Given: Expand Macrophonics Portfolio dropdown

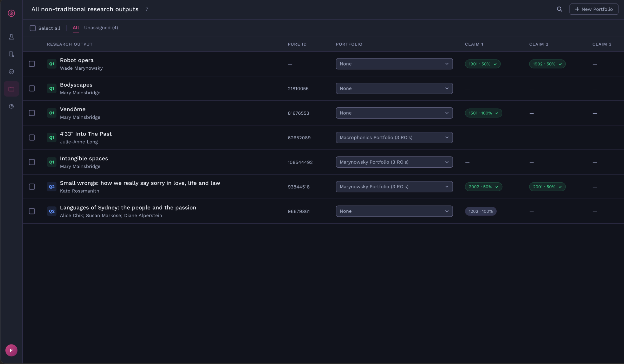Looking at the screenshot, I should point(394,138).
